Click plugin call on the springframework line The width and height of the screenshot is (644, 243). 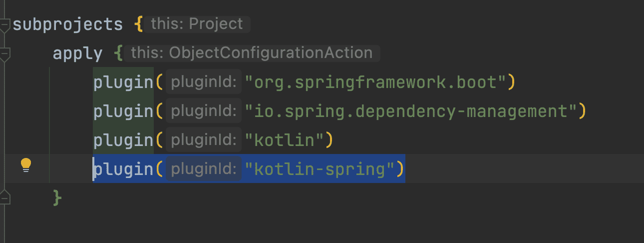click(123, 82)
